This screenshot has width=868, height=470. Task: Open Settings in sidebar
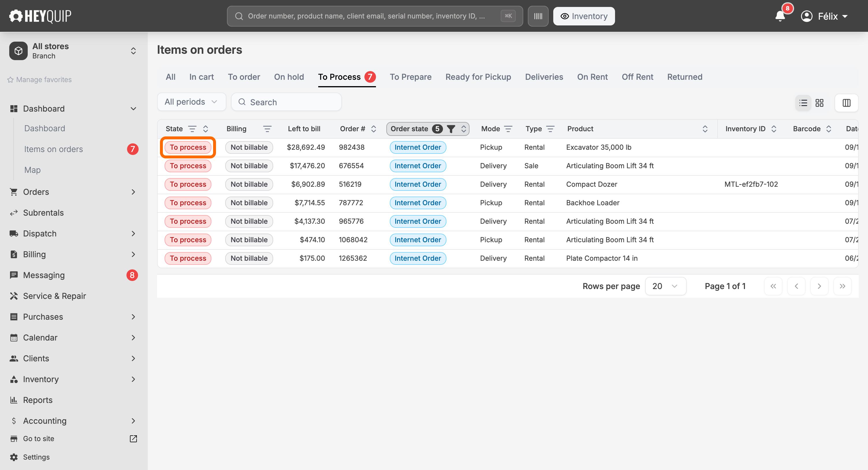(36, 457)
